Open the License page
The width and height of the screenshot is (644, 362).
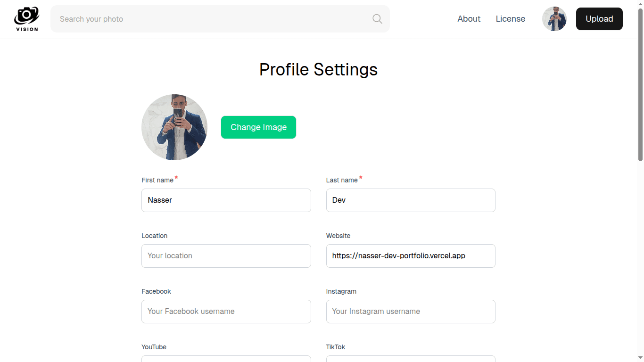click(510, 19)
